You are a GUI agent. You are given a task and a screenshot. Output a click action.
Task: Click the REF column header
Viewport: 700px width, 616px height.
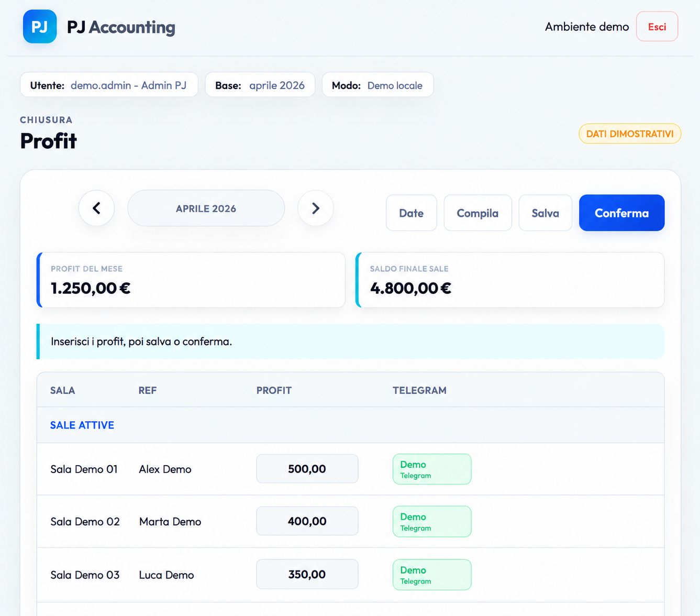[x=148, y=390]
